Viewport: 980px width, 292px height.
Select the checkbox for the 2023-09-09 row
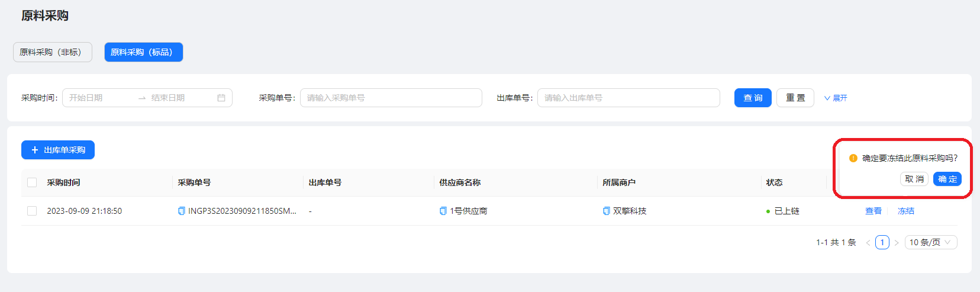tap(32, 211)
